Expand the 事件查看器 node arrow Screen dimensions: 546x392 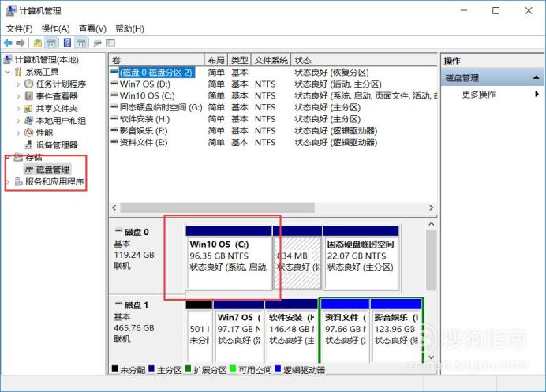click(x=18, y=96)
